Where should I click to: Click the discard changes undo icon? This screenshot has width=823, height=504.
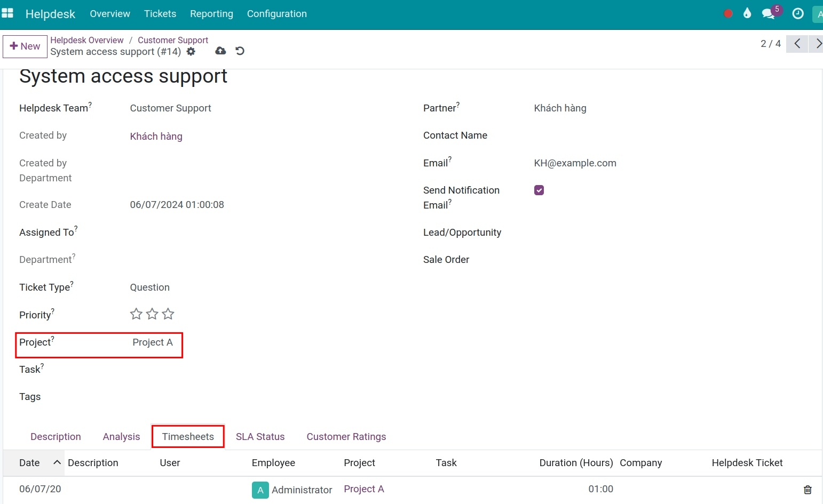pos(240,51)
